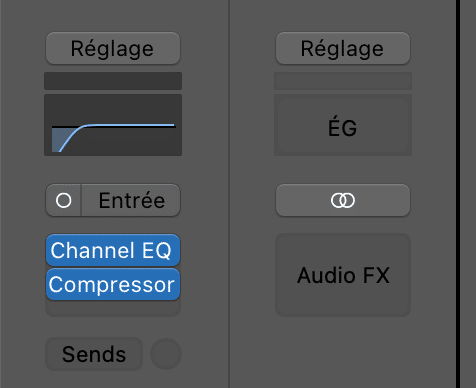The height and width of the screenshot is (388, 476).
Task: Click right strip dimmed gain reduction meter
Action: tap(343, 81)
